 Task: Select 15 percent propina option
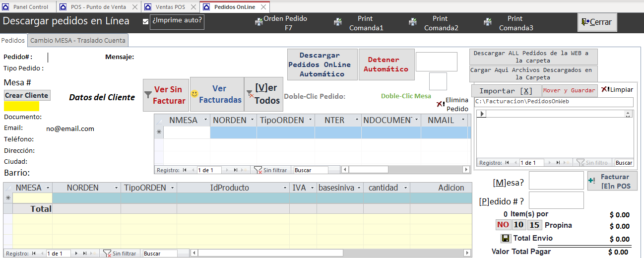[534, 225]
